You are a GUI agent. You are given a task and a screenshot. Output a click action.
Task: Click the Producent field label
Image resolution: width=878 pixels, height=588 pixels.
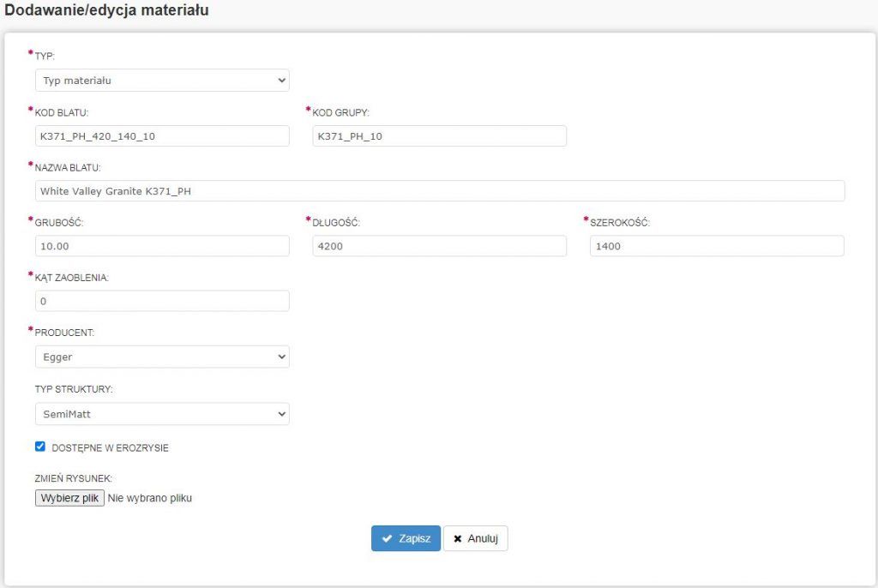pyautogui.click(x=63, y=332)
